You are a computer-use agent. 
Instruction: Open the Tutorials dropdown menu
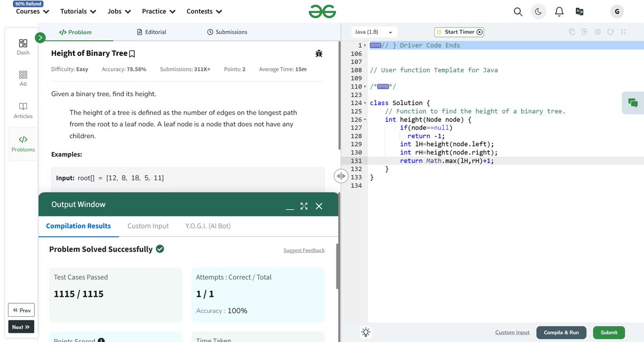[x=78, y=11]
